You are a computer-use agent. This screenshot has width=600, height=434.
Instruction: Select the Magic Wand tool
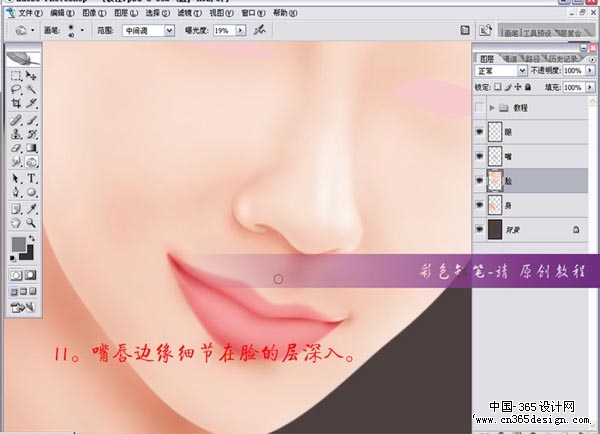tap(31, 90)
